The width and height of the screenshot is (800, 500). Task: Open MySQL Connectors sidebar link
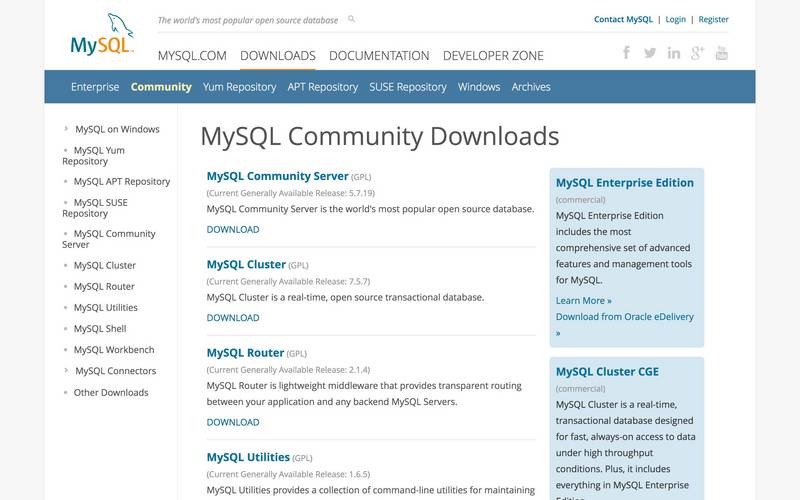point(116,371)
